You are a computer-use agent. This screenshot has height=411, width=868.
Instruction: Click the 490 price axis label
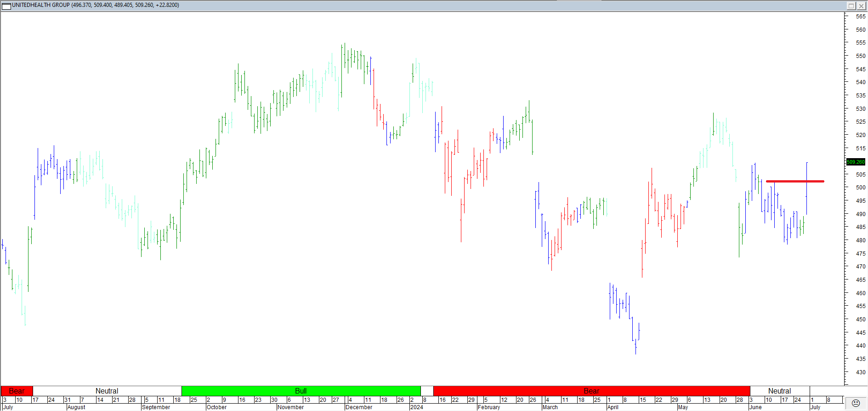tap(861, 214)
